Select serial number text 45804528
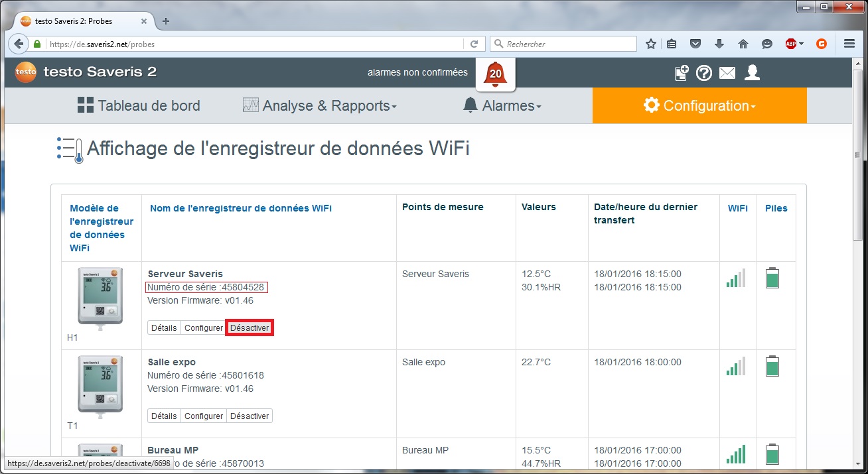This screenshot has width=868, height=474. pos(242,288)
